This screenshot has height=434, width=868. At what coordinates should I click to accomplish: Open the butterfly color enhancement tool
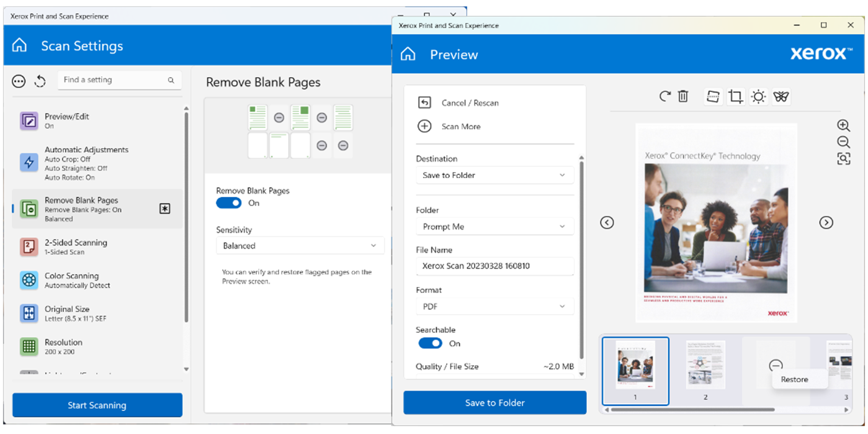pyautogui.click(x=781, y=96)
